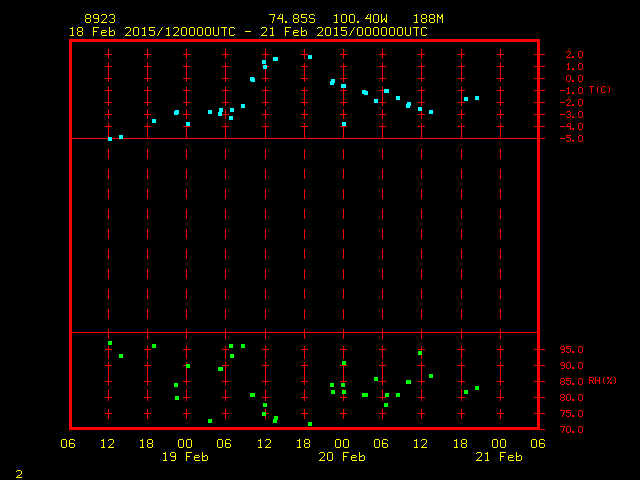The height and width of the screenshot is (480, 640).
Task: Click the 19 Feb date label
Action: pos(185,457)
